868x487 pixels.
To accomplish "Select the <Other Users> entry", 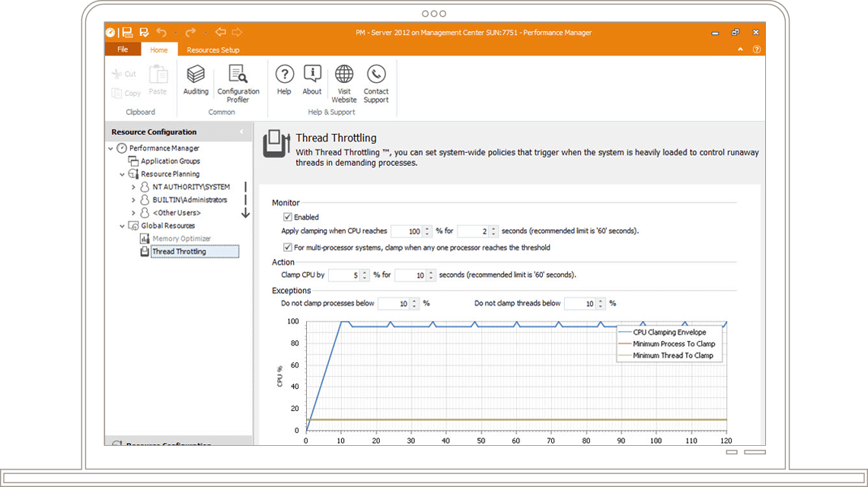I will click(177, 212).
